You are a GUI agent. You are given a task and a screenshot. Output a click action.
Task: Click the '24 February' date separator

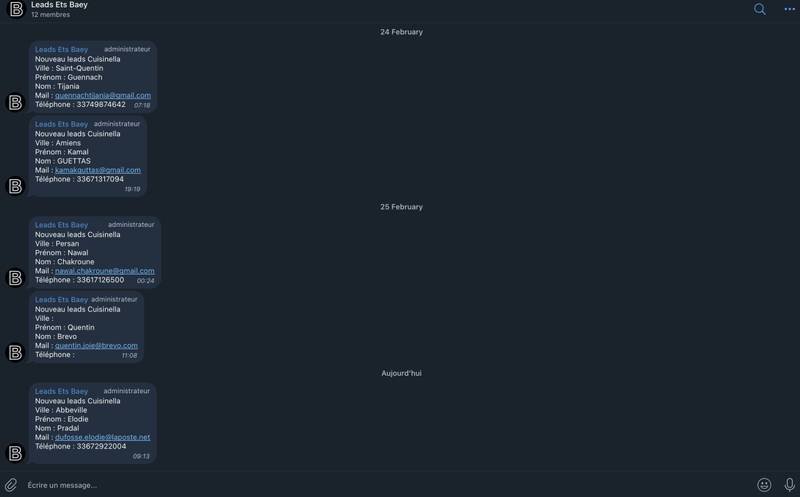(401, 32)
